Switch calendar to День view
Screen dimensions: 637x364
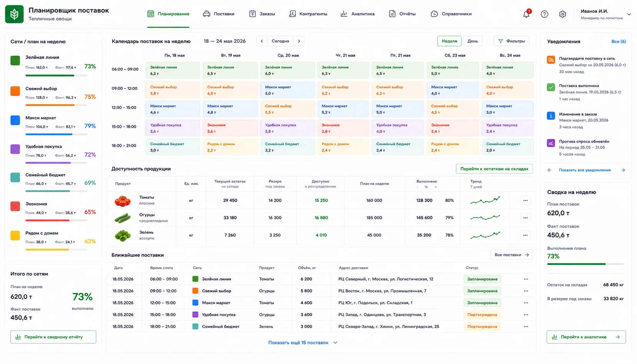pos(473,41)
